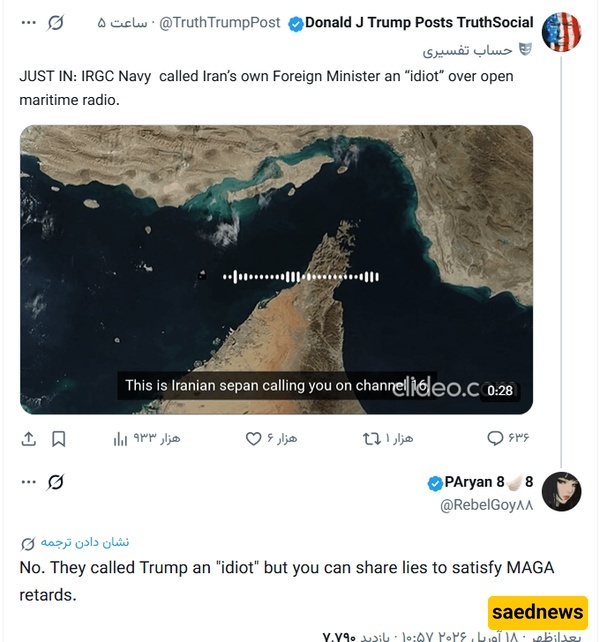600x642 pixels.
Task: Open PAryan's profile picture
Action: click(x=561, y=492)
